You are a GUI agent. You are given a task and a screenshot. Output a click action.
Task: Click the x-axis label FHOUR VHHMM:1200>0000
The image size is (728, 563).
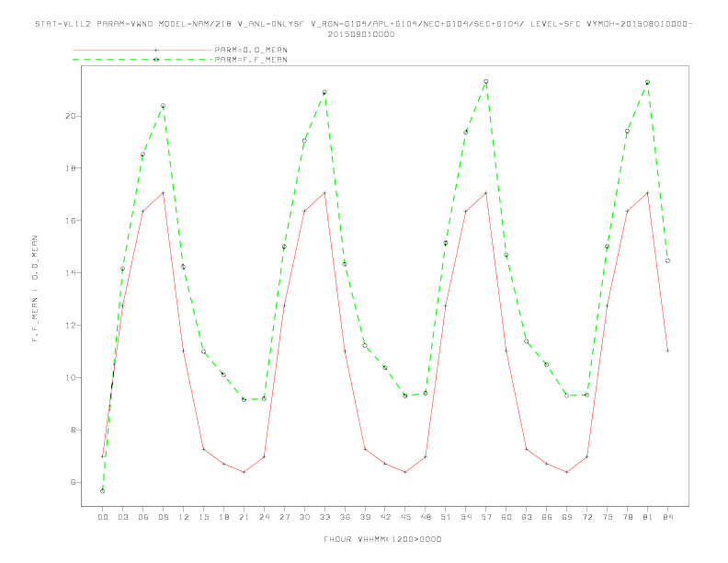point(382,539)
